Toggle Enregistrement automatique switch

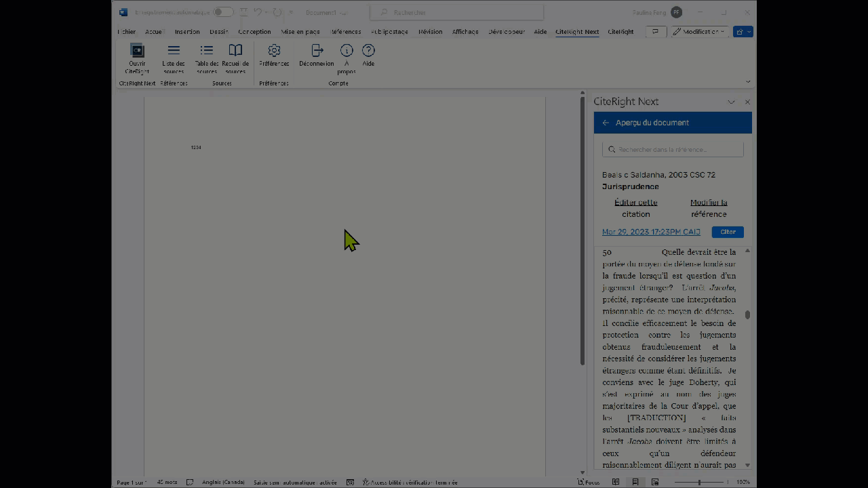tap(223, 12)
